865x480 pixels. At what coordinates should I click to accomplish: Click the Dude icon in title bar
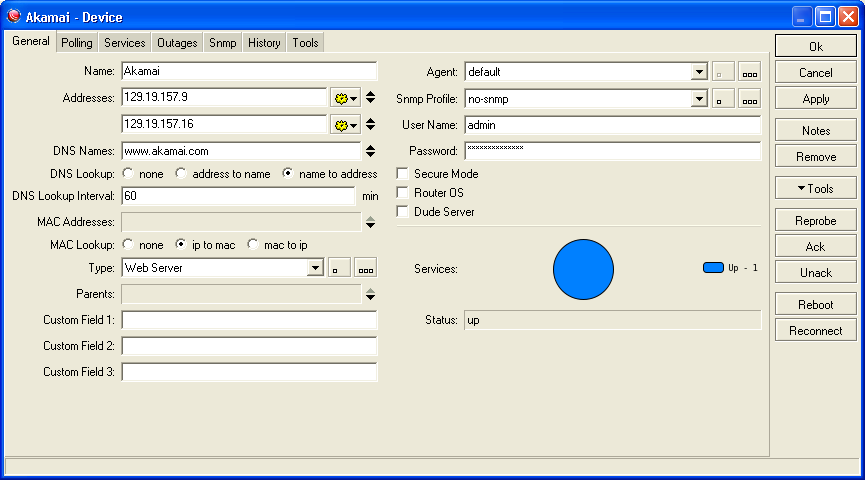coord(14,17)
